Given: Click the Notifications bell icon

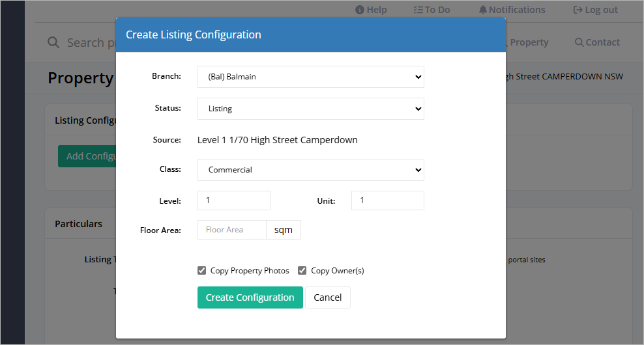Looking at the screenshot, I should [x=483, y=10].
